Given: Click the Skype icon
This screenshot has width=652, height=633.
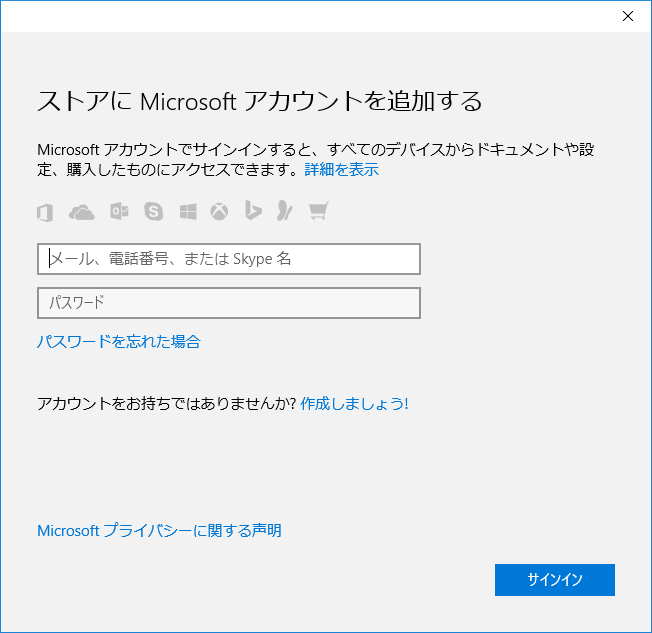Looking at the screenshot, I should [153, 212].
